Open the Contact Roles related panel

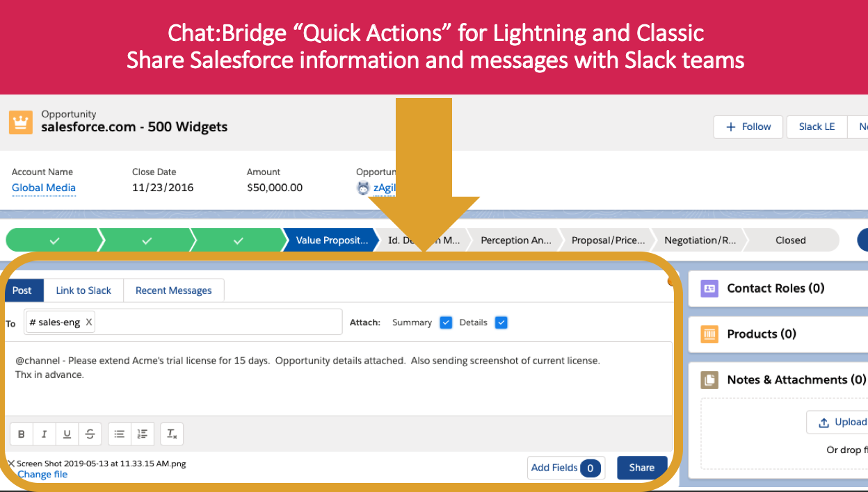click(775, 288)
